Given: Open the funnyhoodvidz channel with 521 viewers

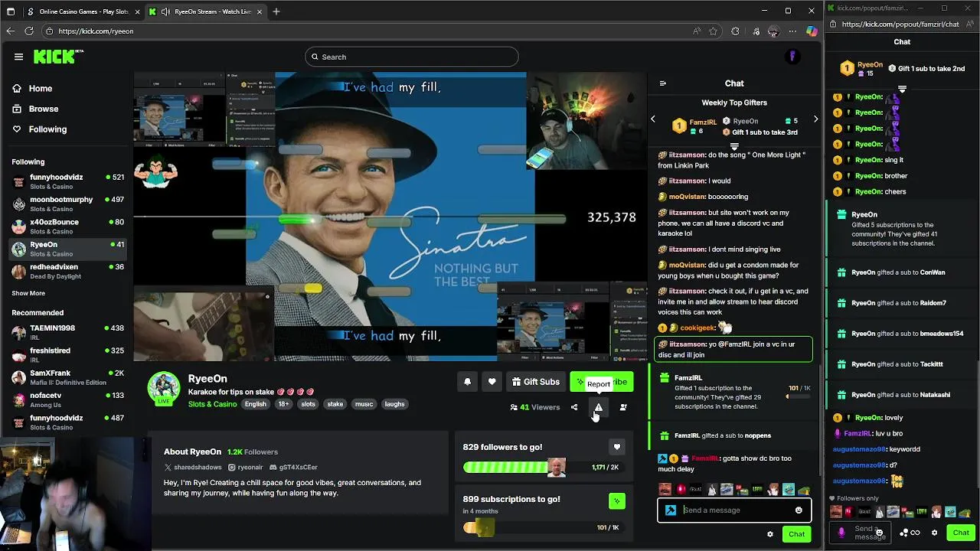Looking at the screenshot, I should point(67,181).
